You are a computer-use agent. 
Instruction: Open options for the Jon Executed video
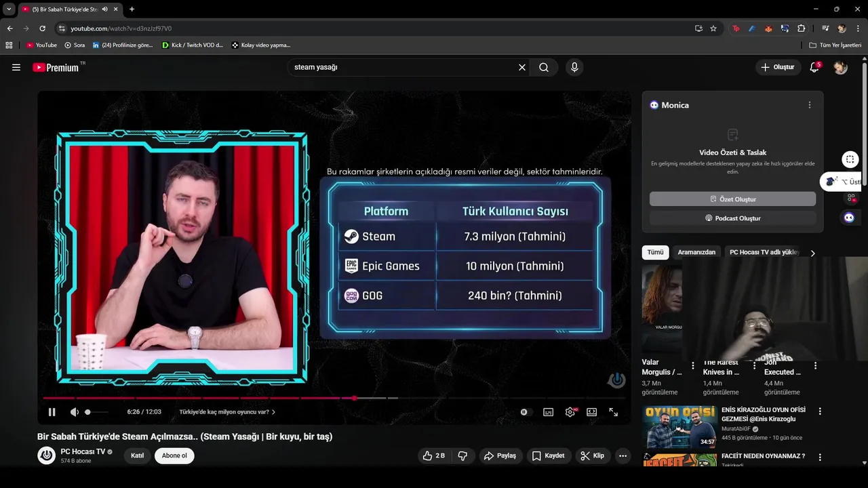815,365
